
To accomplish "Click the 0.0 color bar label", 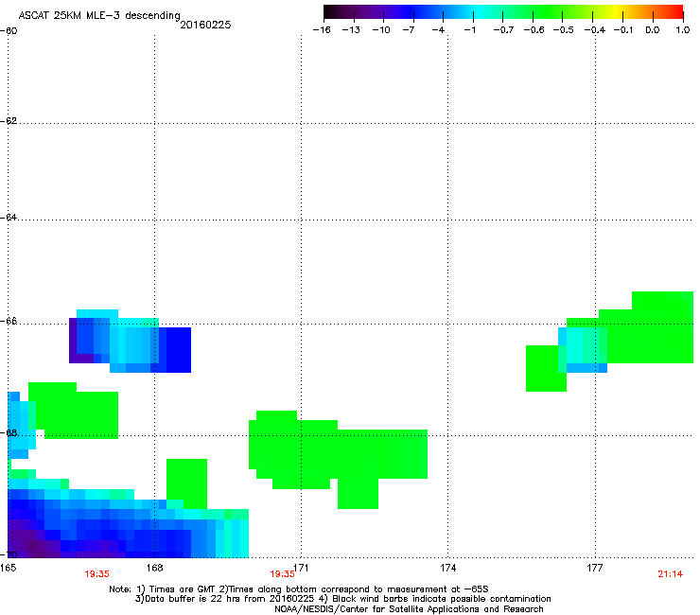I will (653, 30).
